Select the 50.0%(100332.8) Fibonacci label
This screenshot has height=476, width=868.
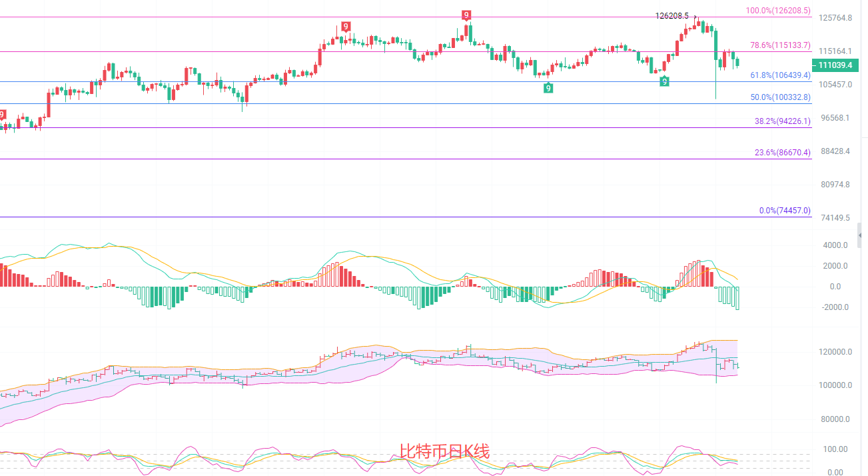coord(780,97)
